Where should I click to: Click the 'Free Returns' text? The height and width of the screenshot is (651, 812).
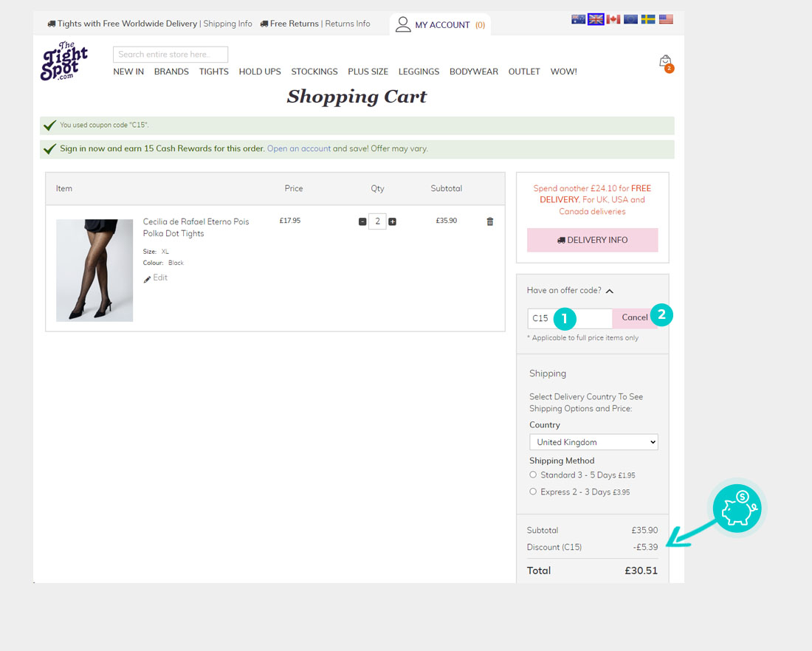pyautogui.click(x=294, y=24)
